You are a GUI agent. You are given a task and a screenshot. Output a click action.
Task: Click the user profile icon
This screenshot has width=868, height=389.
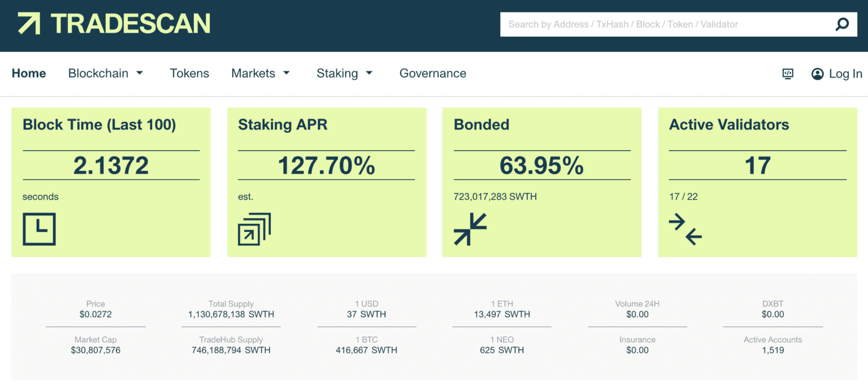coord(817,74)
